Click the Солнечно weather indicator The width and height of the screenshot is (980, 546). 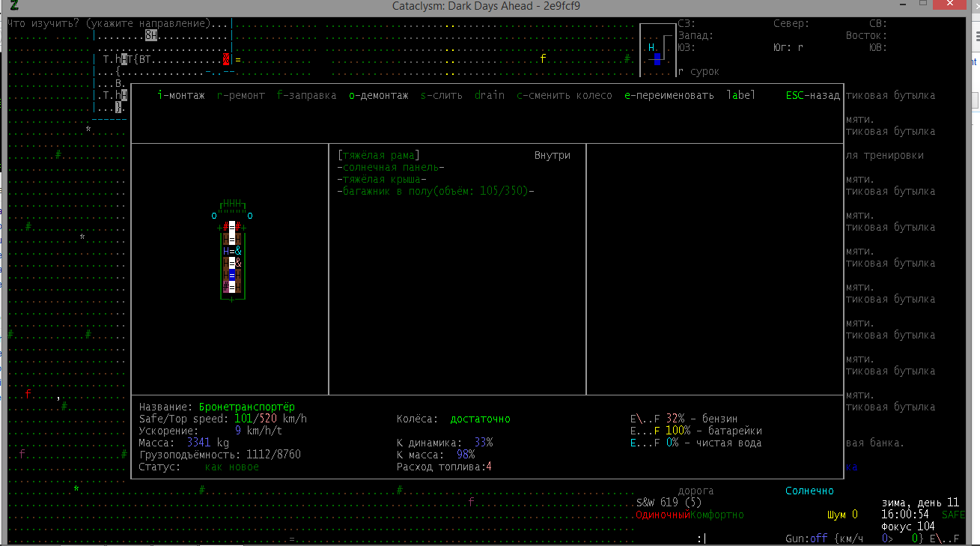[x=810, y=491]
